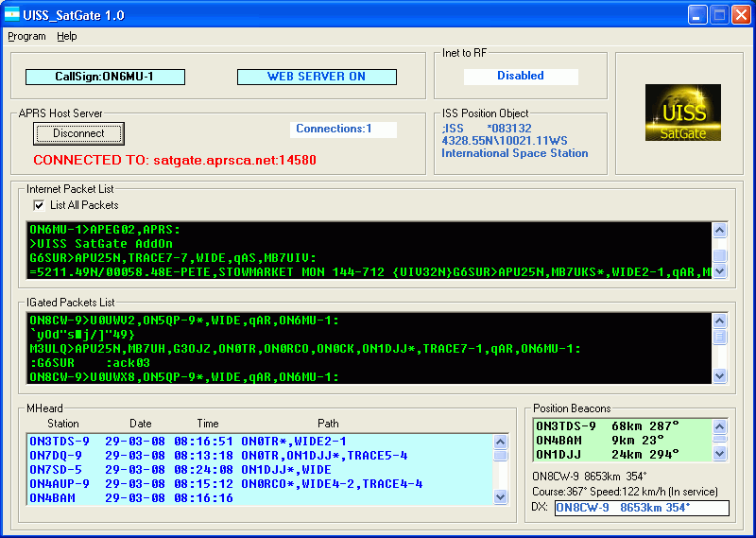756x538 pixels.
Task: Click the CallSign:ON6MU-1 field
Action: click(105, 77)
